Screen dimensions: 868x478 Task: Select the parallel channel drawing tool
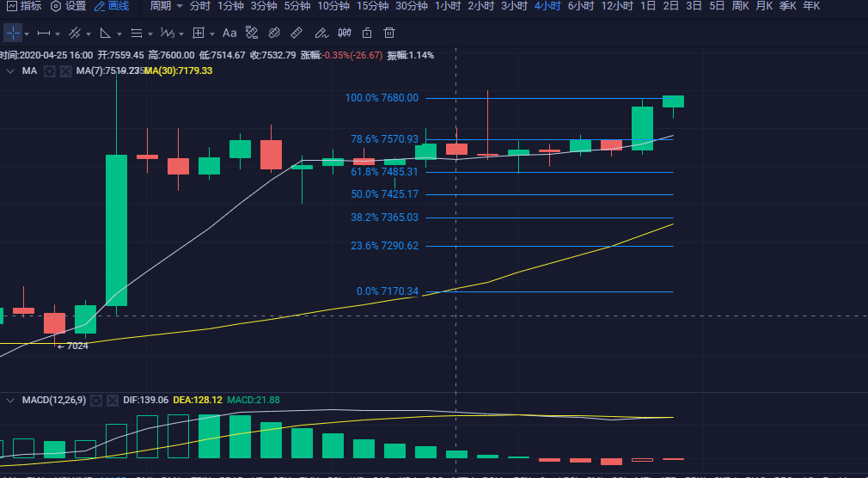(x=75, y=34)
